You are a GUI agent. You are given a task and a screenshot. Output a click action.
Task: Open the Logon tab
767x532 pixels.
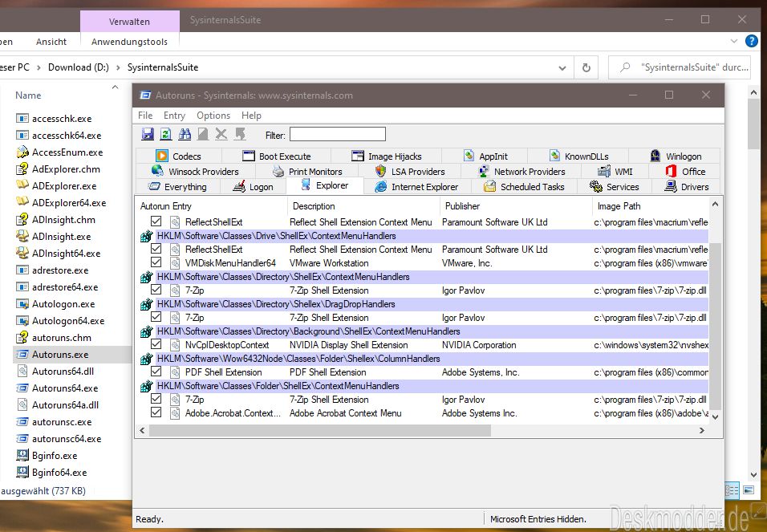tap(253, 186)
